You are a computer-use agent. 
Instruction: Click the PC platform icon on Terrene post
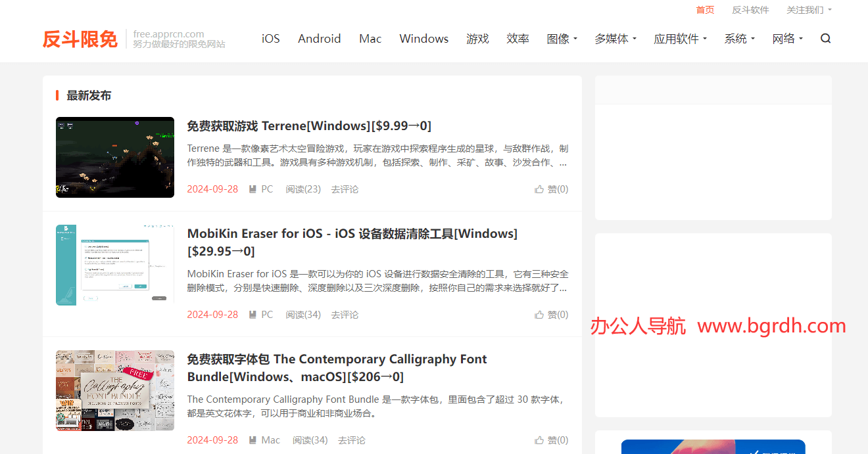tap(252, 189)
